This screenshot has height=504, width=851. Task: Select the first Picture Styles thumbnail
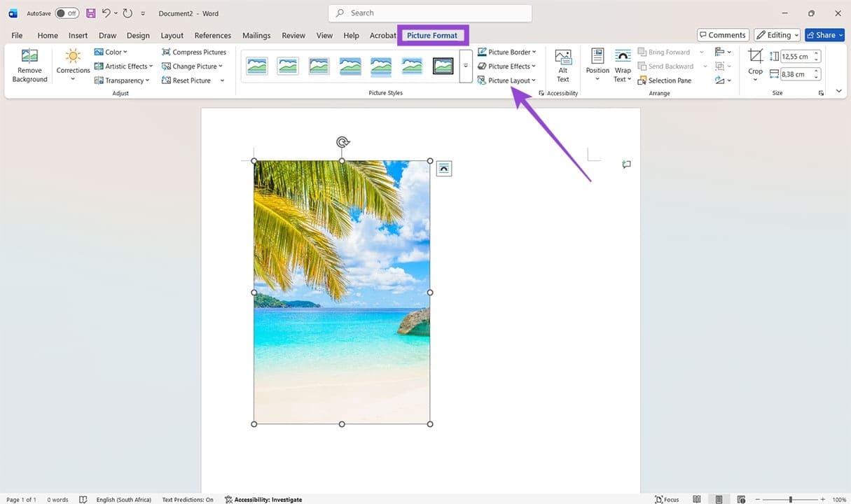256,65
